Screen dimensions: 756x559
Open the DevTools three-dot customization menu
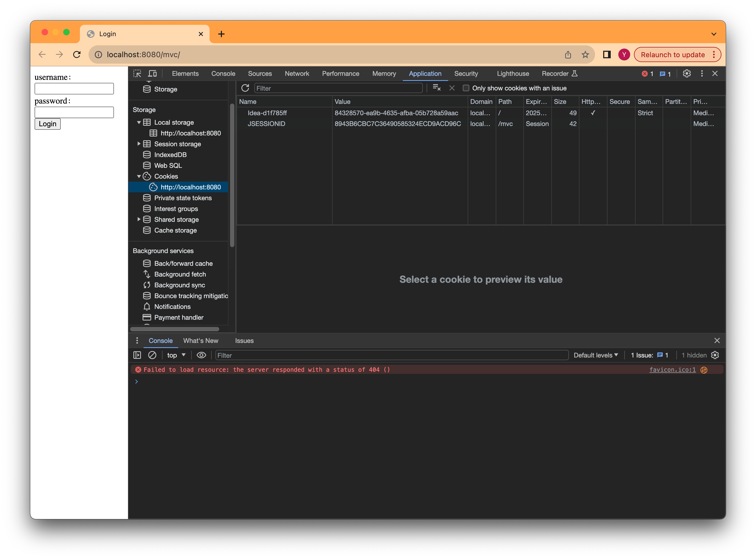pos(701,73)
